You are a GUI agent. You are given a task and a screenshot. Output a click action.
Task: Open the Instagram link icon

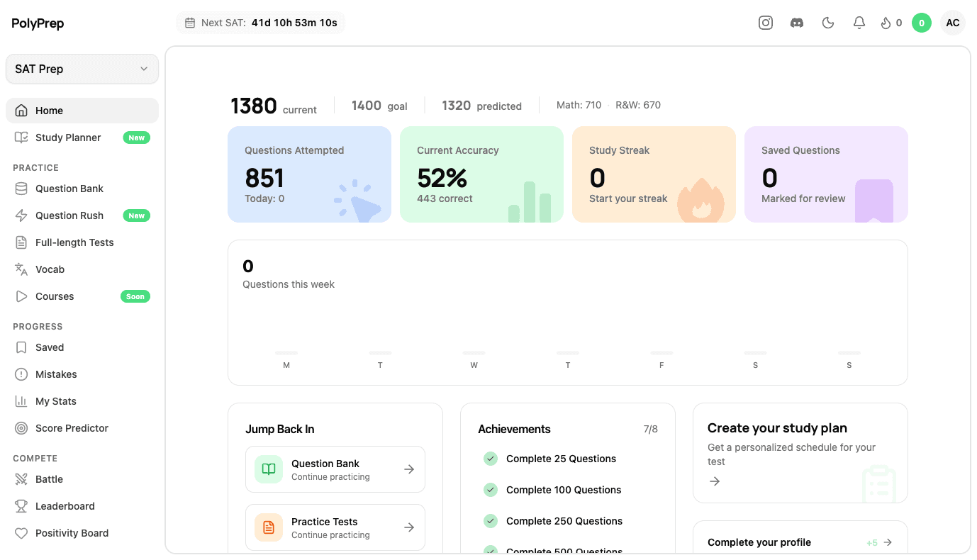(765, 22)
